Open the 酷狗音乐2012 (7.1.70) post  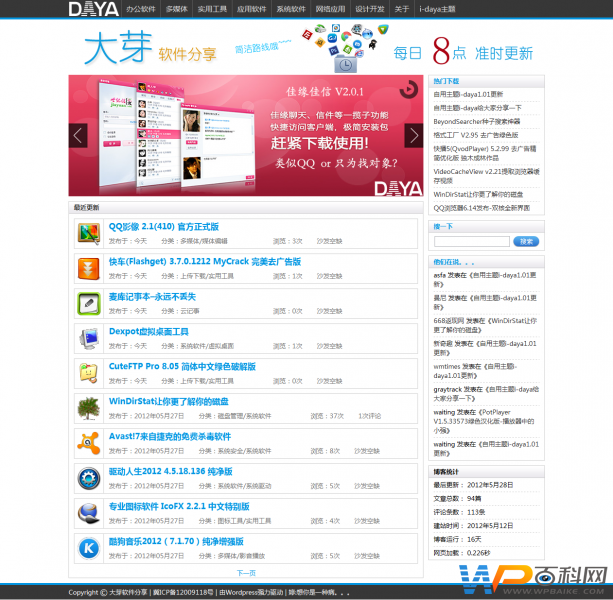pyautogui.click(x=176, y=541)
